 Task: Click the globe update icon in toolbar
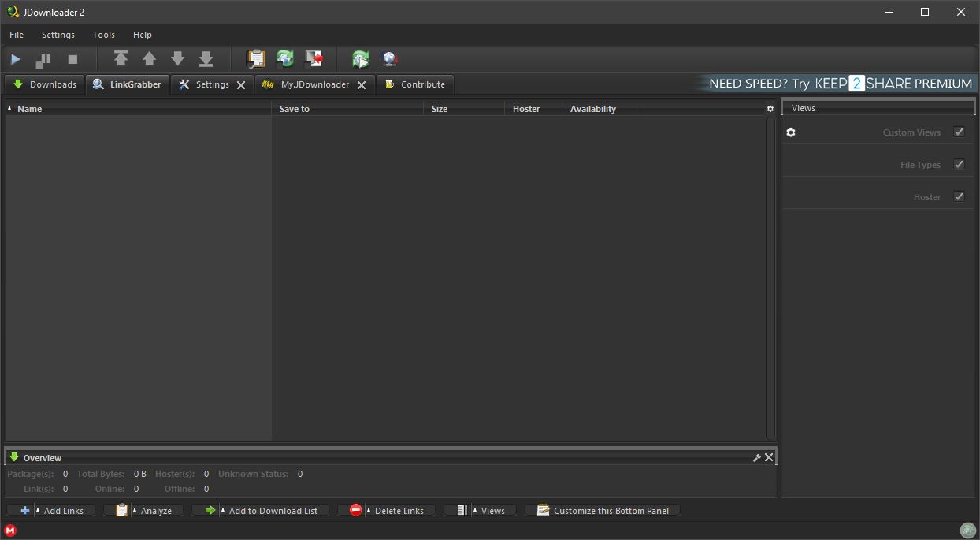point(389,59)
